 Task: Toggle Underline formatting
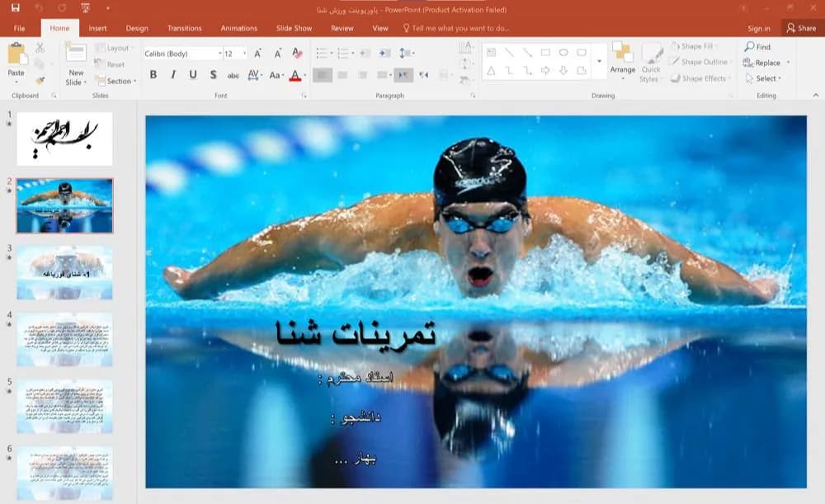pyautogui.click(x=193, y=75)
